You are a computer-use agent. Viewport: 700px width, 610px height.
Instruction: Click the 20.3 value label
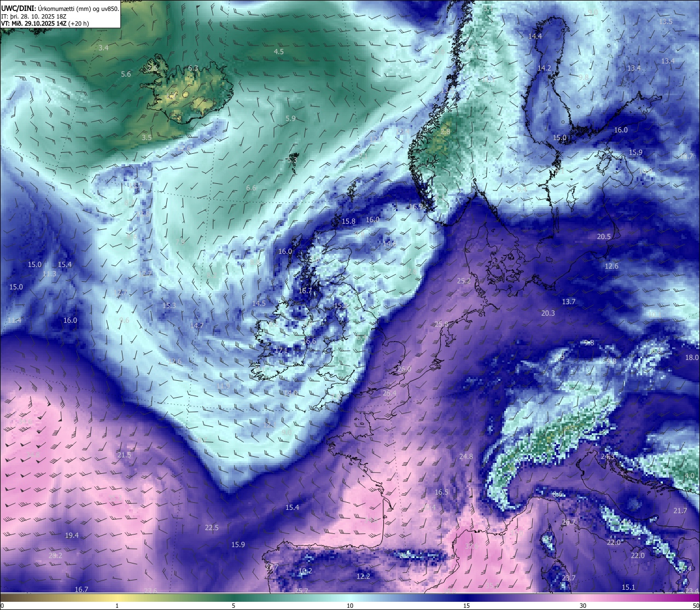coord(548,313)
